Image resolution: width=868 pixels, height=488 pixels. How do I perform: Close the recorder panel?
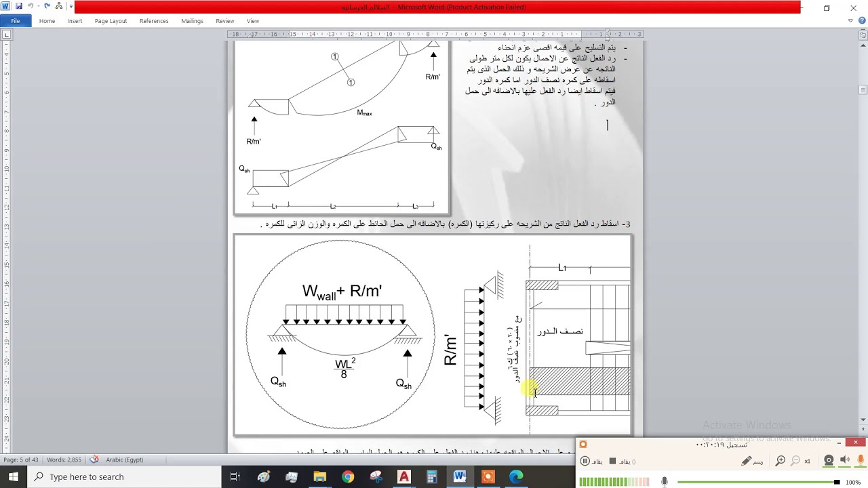[856, 443]
